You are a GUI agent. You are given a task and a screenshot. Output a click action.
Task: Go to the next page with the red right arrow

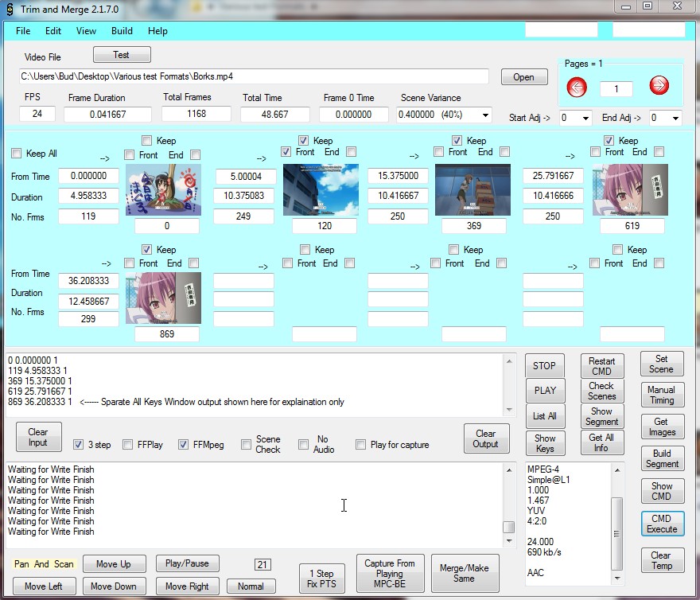pyautogui.click(x=659, y=85)
